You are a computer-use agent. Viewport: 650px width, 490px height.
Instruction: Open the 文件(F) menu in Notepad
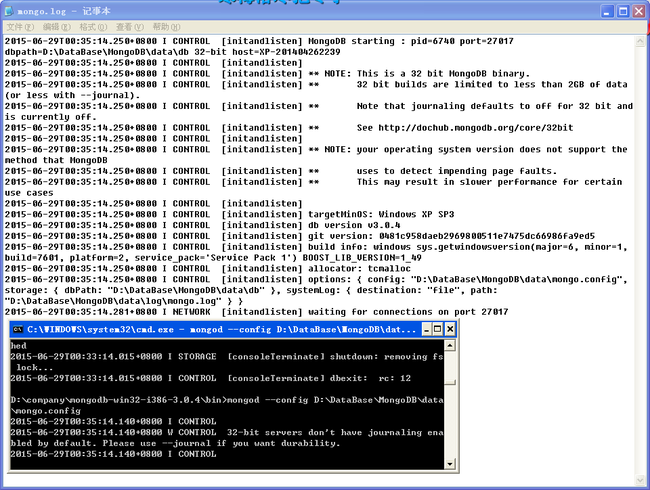tap(20, 27)
